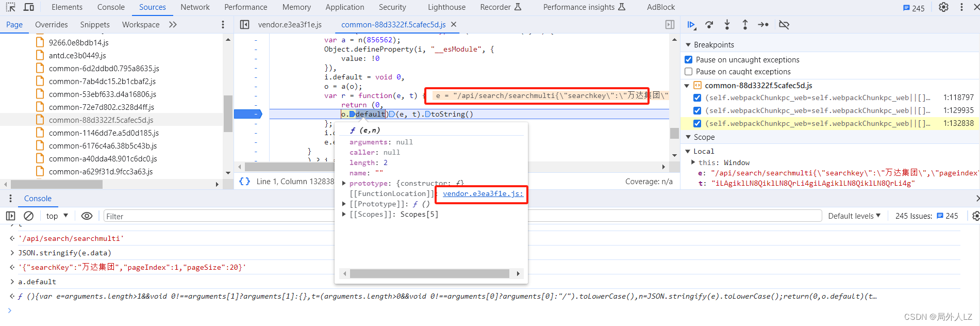Collapse the Breakpoints section
The height and width of the screenshot is (326, 980).
tap(688, 45)
